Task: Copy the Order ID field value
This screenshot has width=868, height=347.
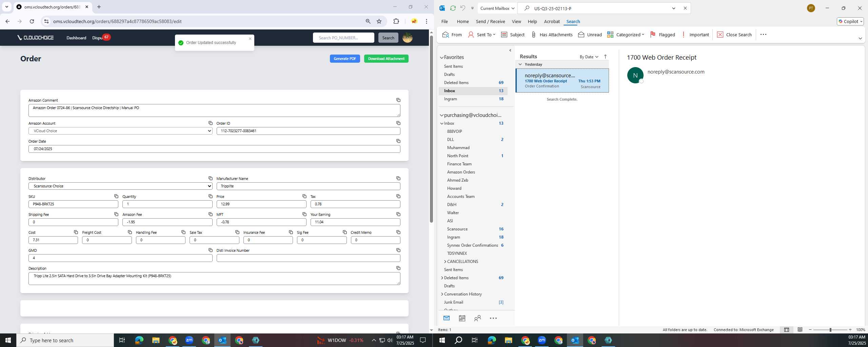Action: (x=398, y=123)
